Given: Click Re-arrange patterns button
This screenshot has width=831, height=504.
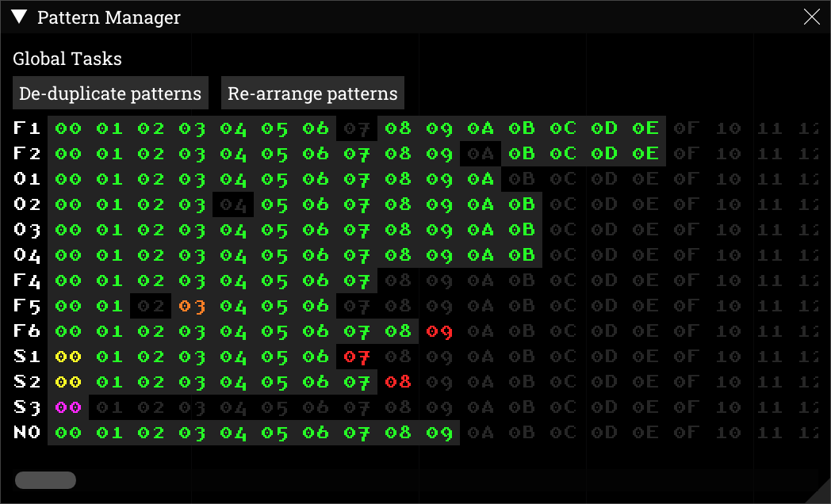Looking at the screenshot, I should click(312, 94).
